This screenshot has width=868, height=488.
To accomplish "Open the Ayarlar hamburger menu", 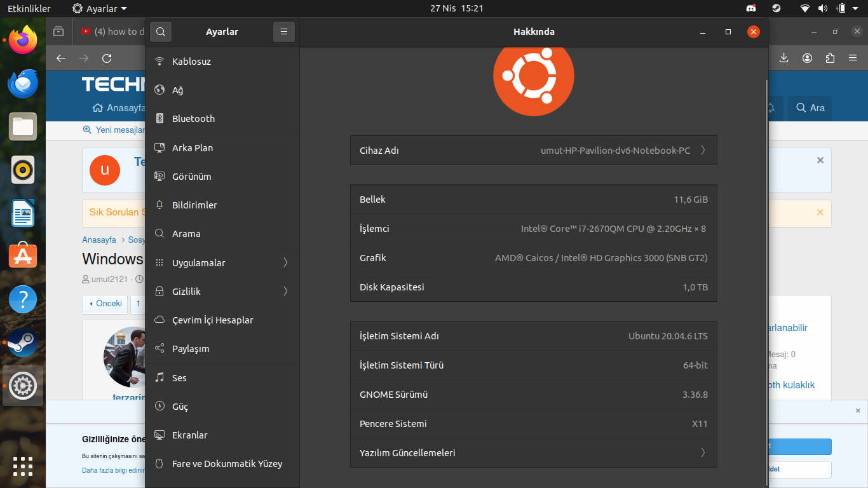I will coord(284,32).
